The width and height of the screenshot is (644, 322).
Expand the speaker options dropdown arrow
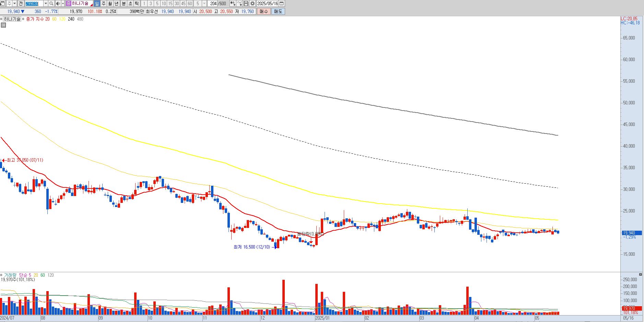63,3
